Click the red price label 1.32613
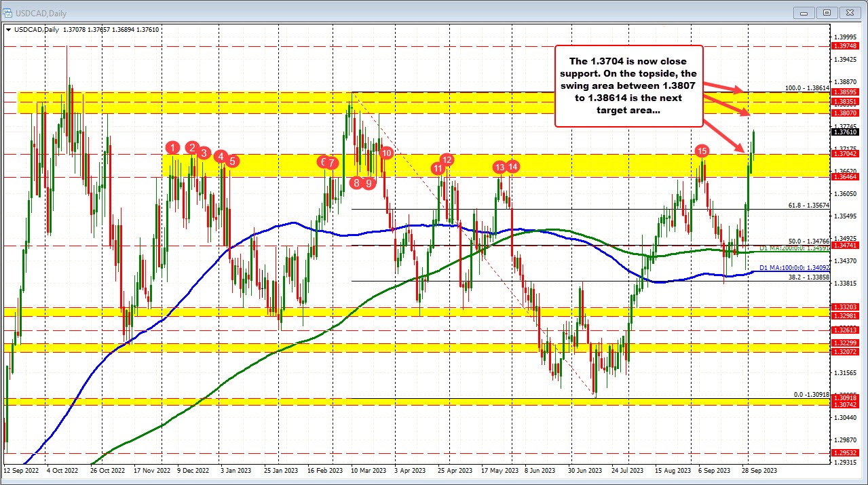The height and width of the screenshot is (485, 868). tap(845, 330)
